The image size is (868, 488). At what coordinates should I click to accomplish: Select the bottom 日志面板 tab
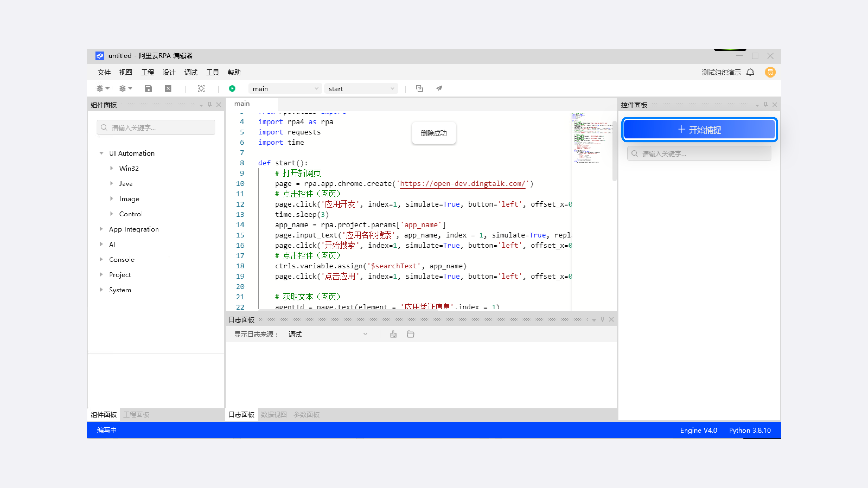tap(242, 415)
